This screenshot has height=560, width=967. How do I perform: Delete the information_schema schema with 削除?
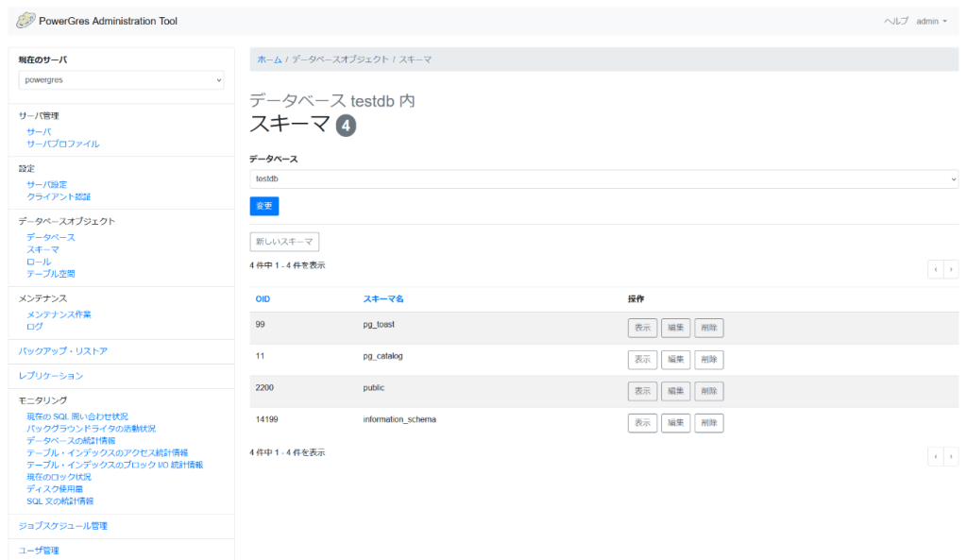pyautogui.click(x=708, y=423)
